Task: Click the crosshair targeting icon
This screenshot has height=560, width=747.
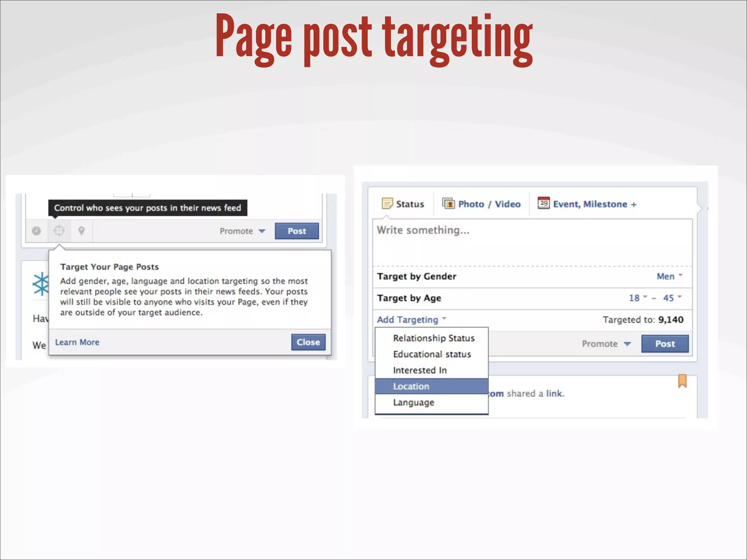Action: click(59, 231)
